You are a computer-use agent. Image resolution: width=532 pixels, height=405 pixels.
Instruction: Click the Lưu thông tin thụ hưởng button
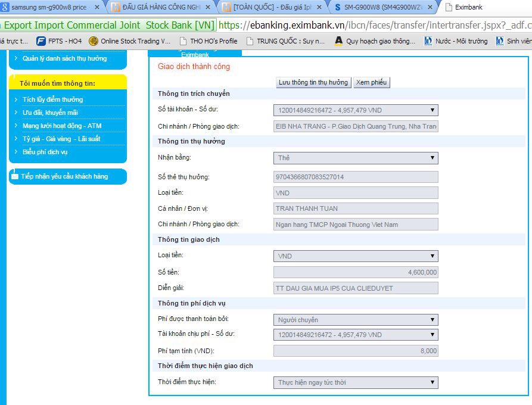point(313,83)
